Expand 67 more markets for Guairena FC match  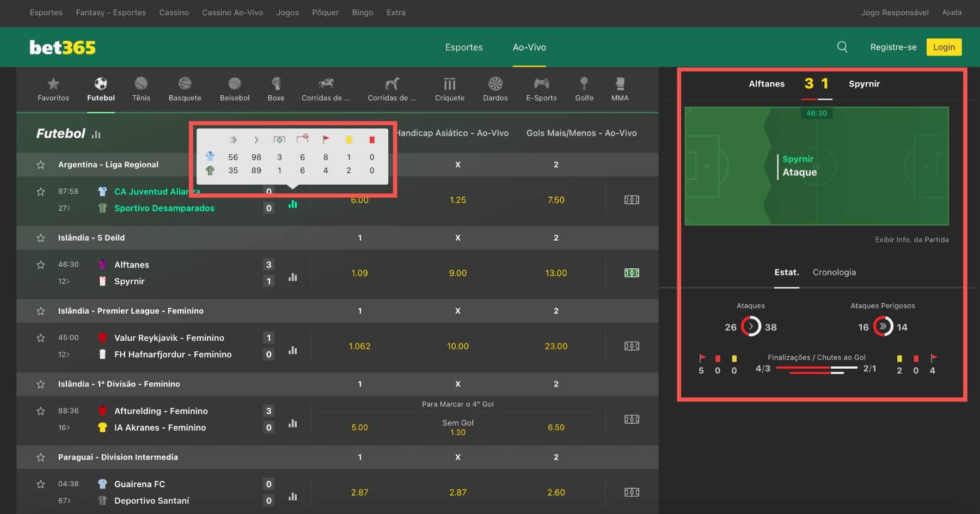(x=64, y=500)
